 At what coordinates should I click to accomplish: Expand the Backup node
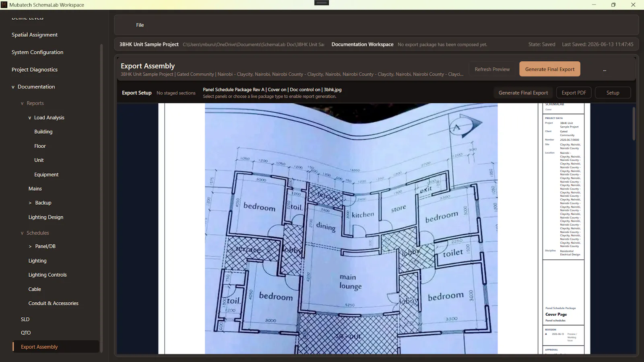(x=30, y=203)
